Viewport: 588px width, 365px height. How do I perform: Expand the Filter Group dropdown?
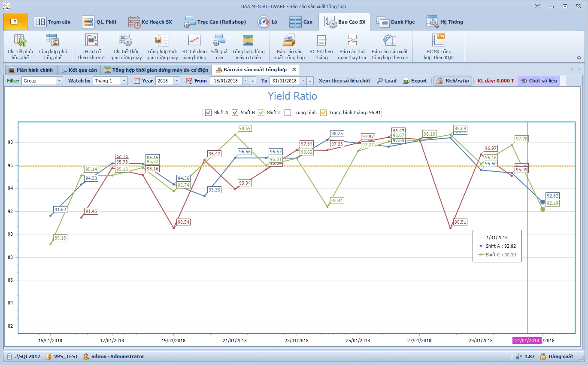click(59, 81)
